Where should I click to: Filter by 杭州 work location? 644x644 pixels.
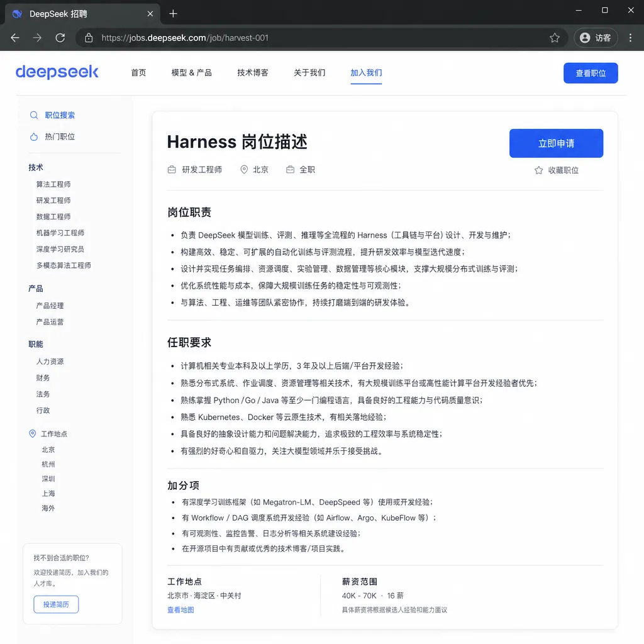(x=48, y=464)
